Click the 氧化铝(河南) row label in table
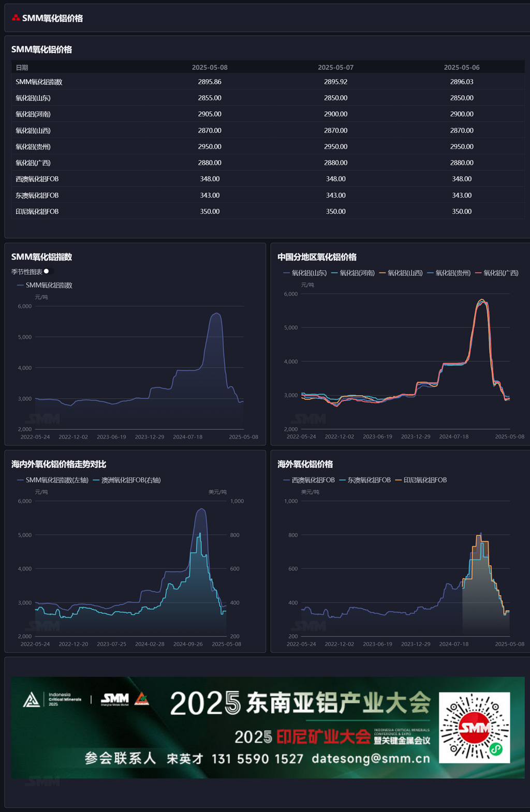Viewport: 530px width, 812px height. pos(33,114)
